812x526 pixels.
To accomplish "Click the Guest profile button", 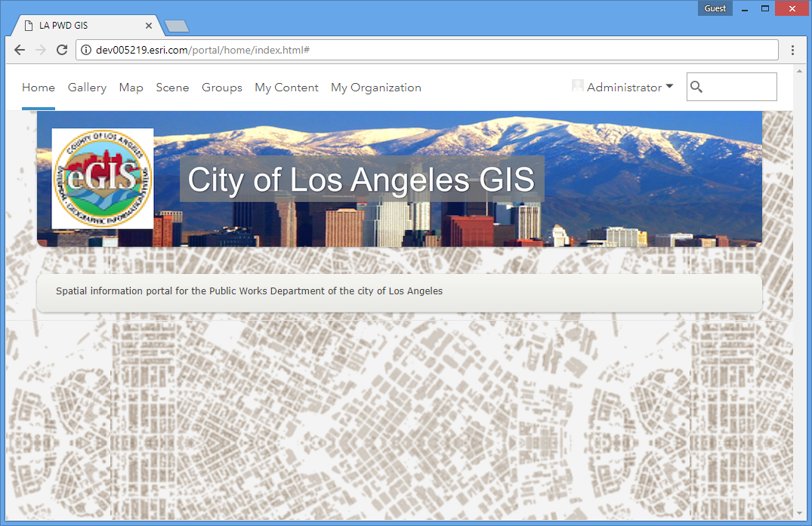I will [x=715, y=8].
